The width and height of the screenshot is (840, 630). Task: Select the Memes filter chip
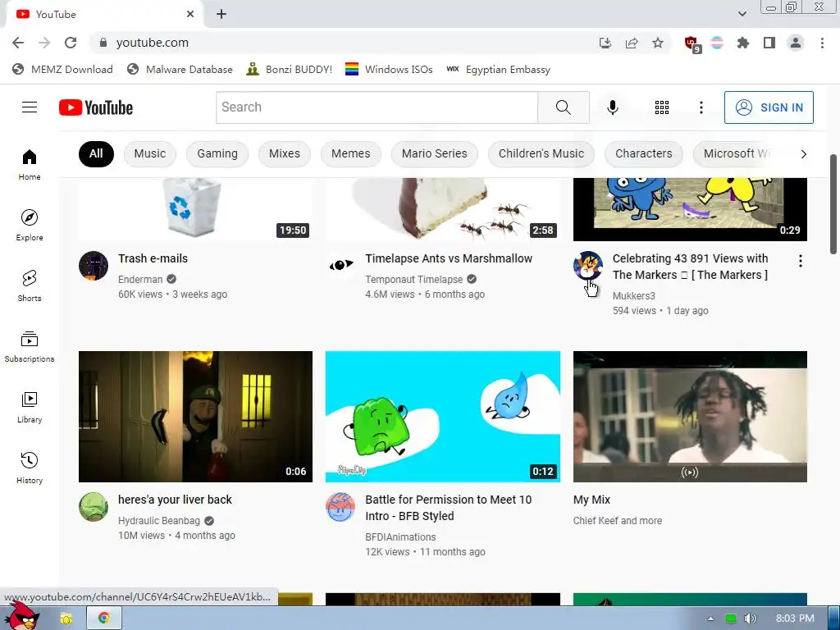click(x=351, y=153)
